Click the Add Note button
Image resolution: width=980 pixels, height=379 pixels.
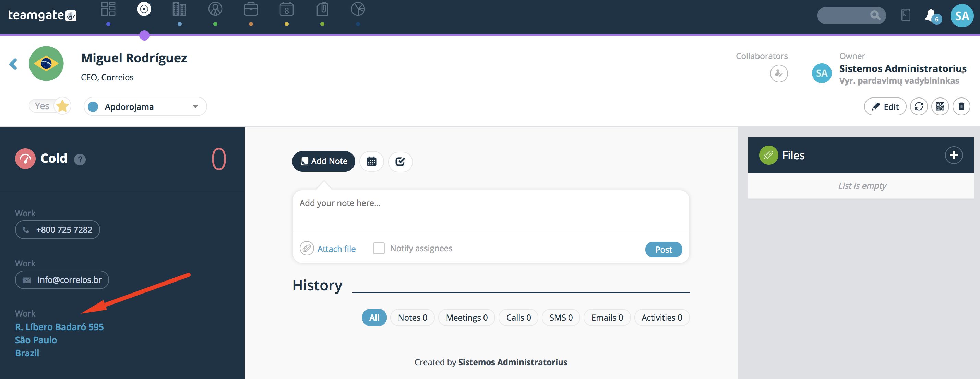coord(323,161)
